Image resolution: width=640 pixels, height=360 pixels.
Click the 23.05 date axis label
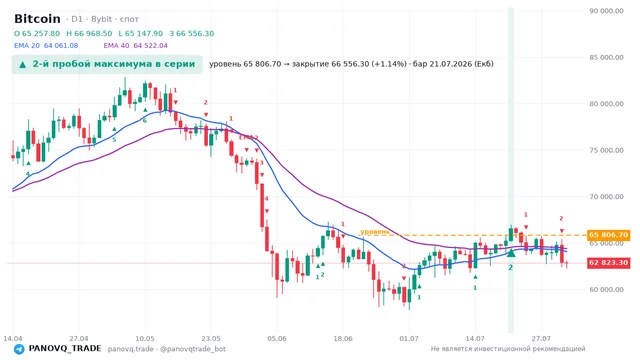pyautogui.click(x=211, y=339)
